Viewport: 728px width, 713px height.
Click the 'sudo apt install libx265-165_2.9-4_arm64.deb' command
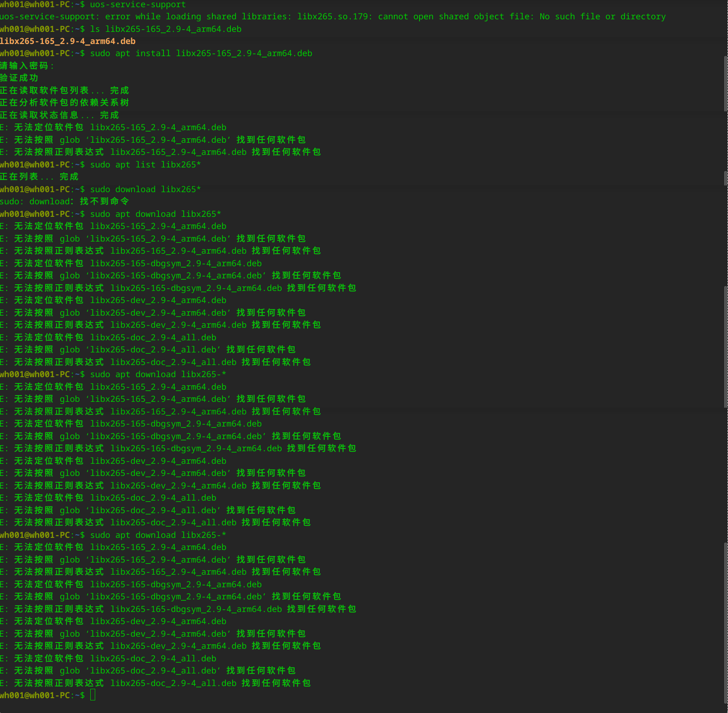click(201, 53)
